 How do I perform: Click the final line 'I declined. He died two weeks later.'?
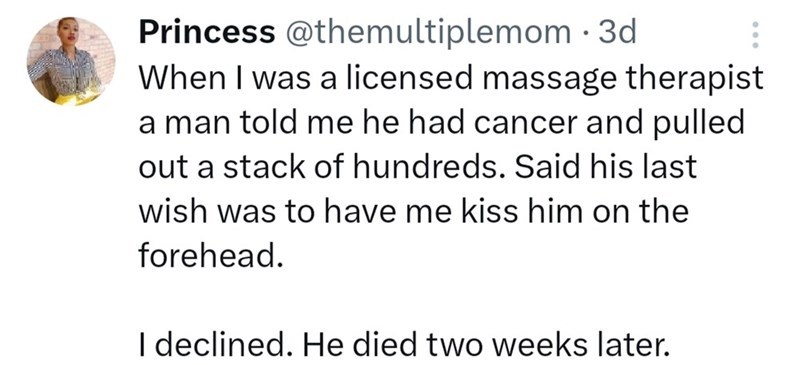(404, 346)
